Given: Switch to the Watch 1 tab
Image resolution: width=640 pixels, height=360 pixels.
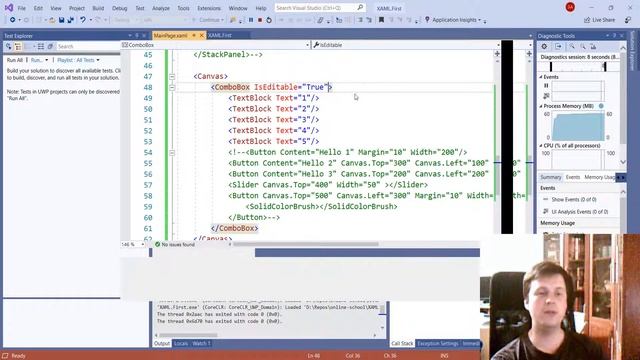Looking at the screenshot, I should [201, 343].
